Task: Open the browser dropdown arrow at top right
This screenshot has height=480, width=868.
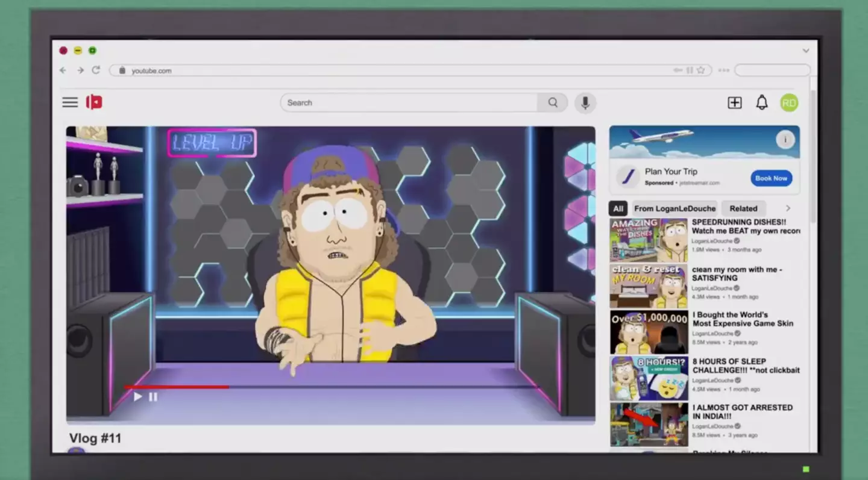Action: point(806,51)
